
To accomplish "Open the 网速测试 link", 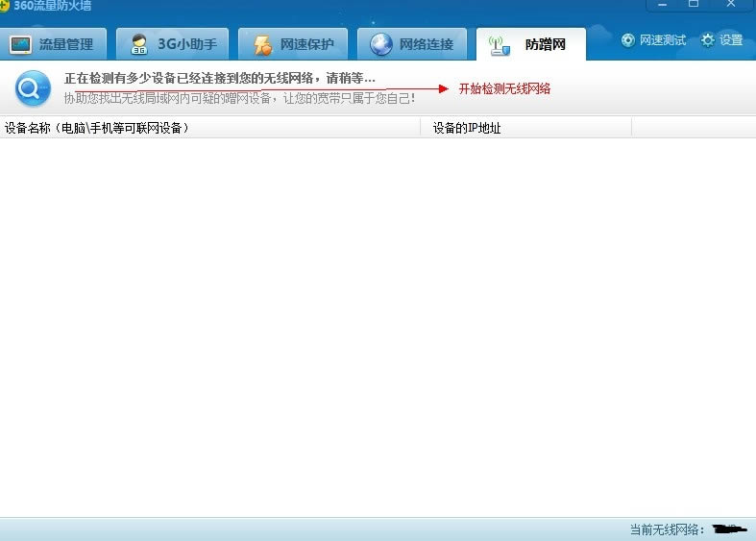I will (663, 40).
